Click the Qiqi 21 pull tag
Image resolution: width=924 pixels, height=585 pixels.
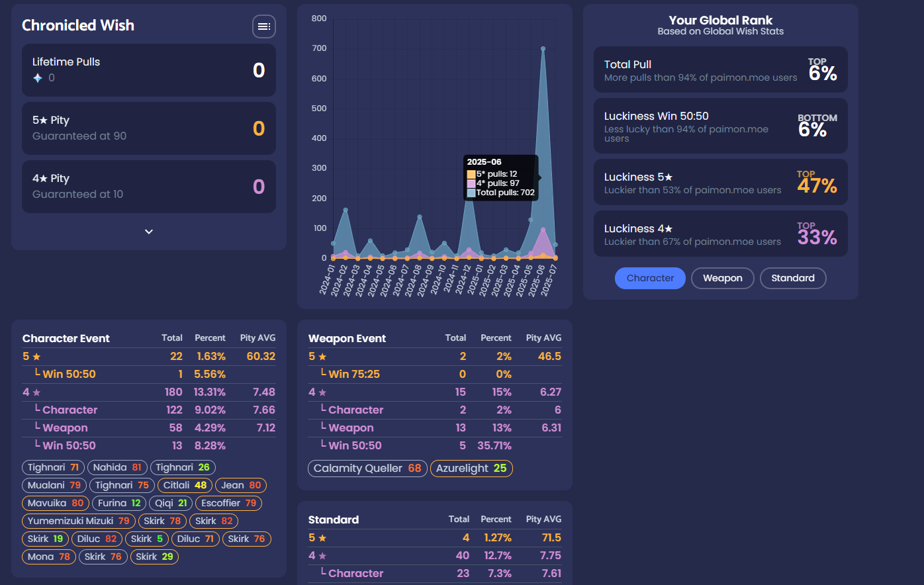tap(171, 503)
